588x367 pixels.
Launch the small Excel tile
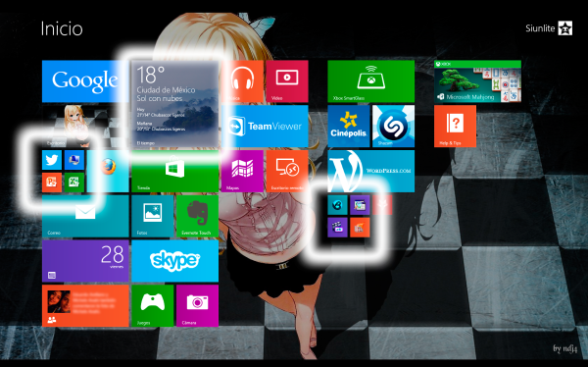(x=74, y=183)
